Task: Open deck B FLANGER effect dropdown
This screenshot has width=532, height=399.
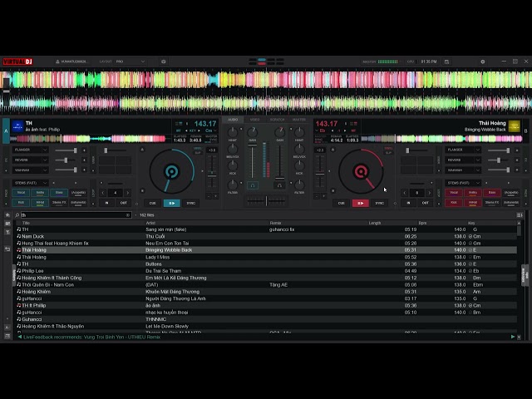Action: (x=463, y=150)
